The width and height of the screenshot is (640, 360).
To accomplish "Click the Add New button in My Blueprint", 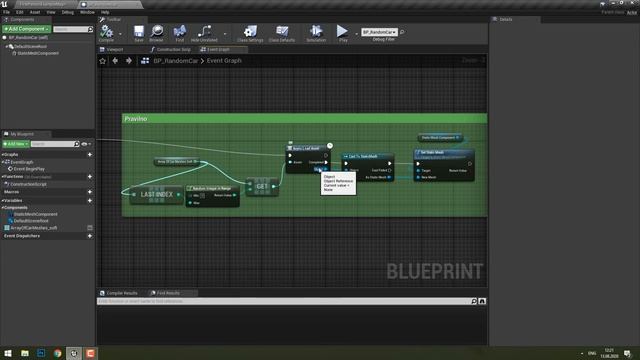I will (x=16, y=144).
